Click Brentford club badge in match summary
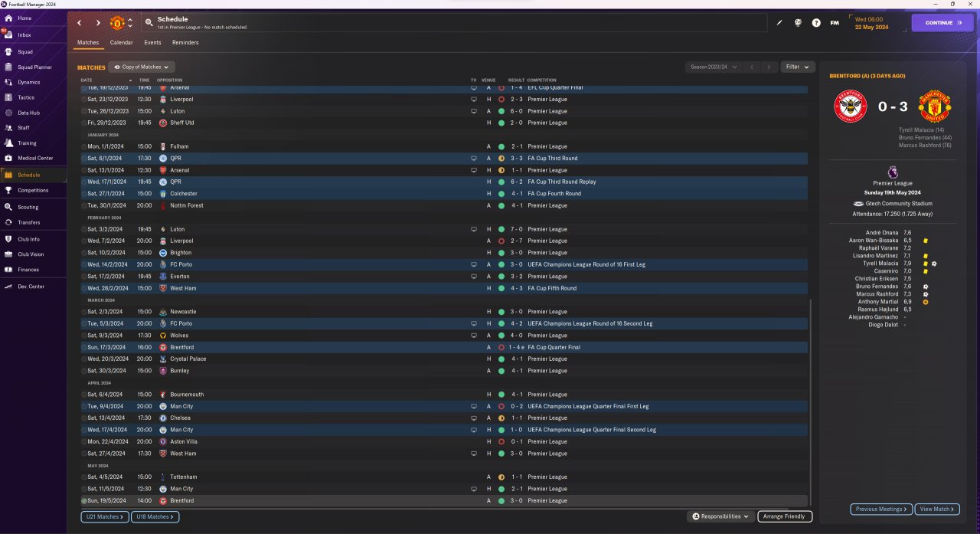Image resolution: width=980 pixels, height=534 pixels. coord(849,106)
